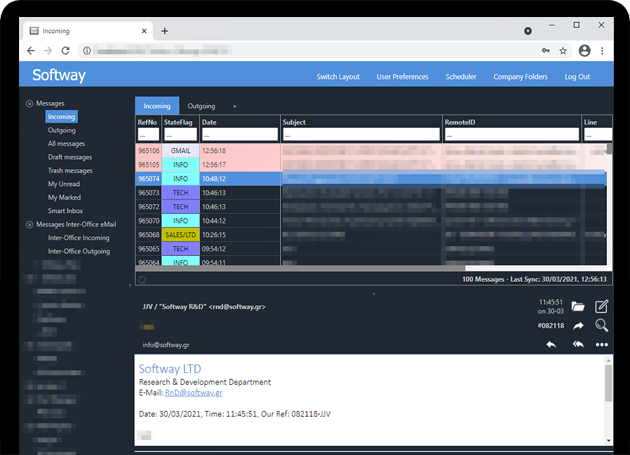Reload the page with browser refresh icon

pyautogui.click(x=65, y=51)
